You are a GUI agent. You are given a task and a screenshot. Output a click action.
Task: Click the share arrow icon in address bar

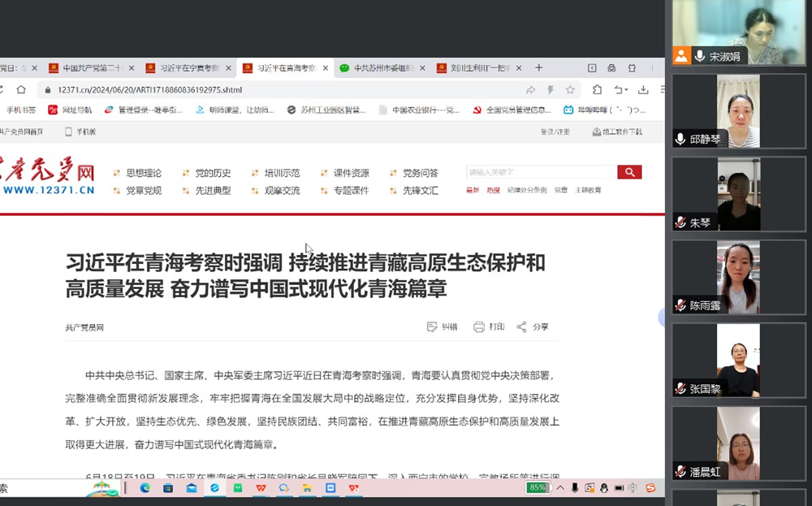coord(530,90)
